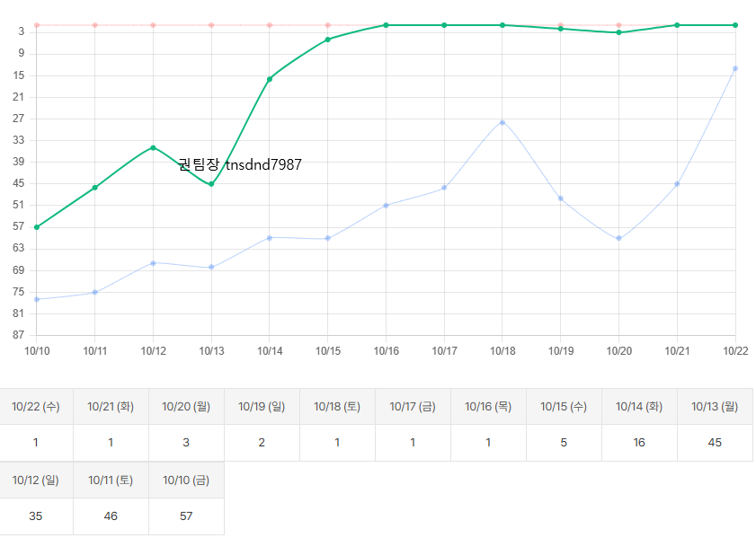Click the table cell showing rank 57
Image resolution: width=756 pixels, height=538 pixels.
pyautogui.click(x=187, y=516)
